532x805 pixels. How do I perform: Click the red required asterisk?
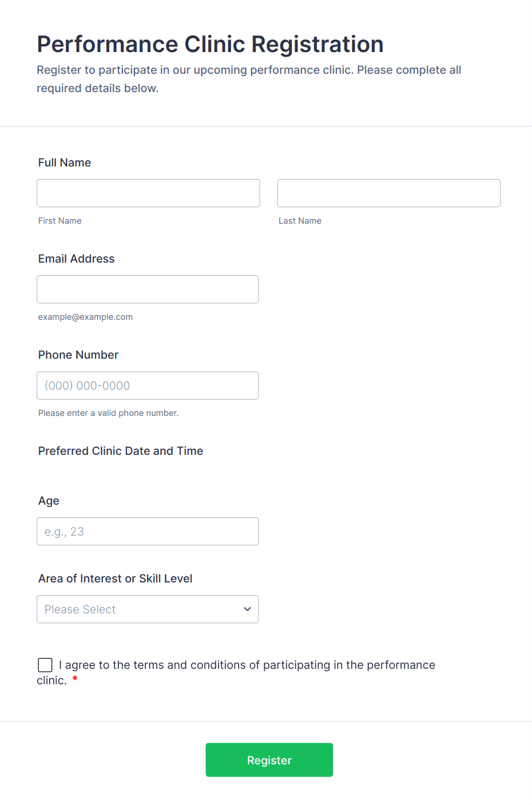(x=75, y=679)
